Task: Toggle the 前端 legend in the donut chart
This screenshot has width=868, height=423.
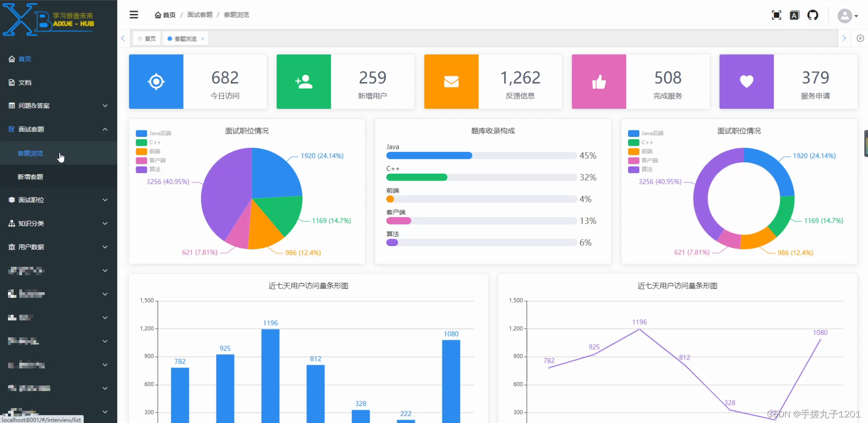Action: point(640,152)
